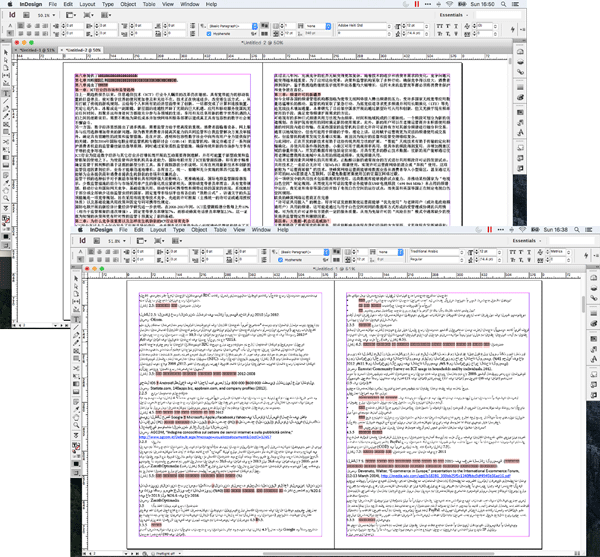Viewport: 600px width, 557px height.
Task: Click the www.agcom.it hyperlink in the document
Action: pos(205,437)
